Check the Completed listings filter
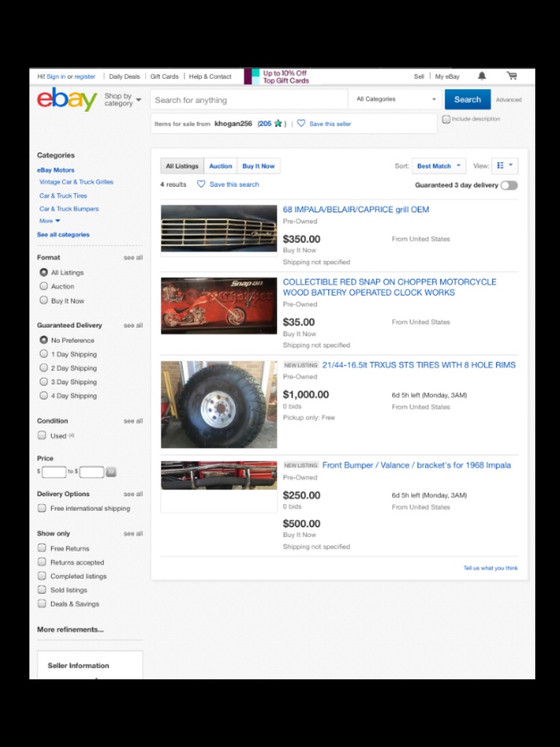This screenshot has width=560, height=747. click(x=42, y=576)
